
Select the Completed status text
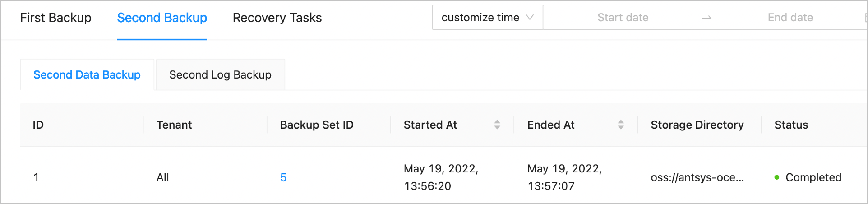click(813, 177)
